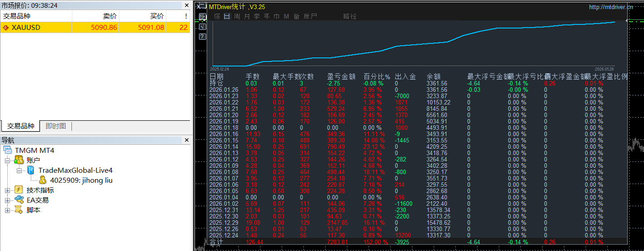Click the 技术指标 indicator function icon
Screen dimensions: 644x251
click(19, 190)
